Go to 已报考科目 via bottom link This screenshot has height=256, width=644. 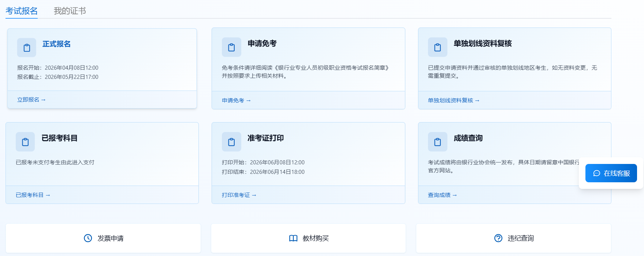[x=33, y=195]
